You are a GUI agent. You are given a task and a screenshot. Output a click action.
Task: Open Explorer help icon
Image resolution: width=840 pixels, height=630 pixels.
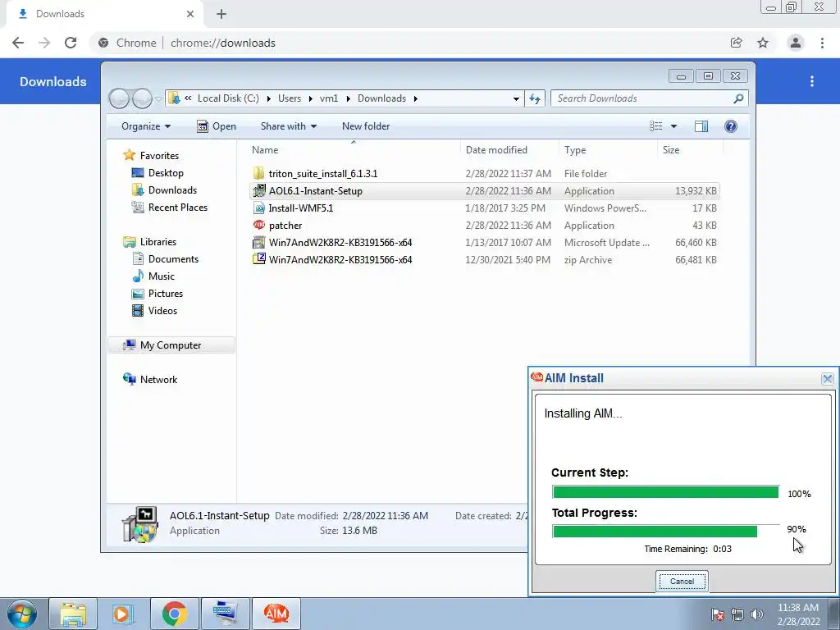[731, 126]
